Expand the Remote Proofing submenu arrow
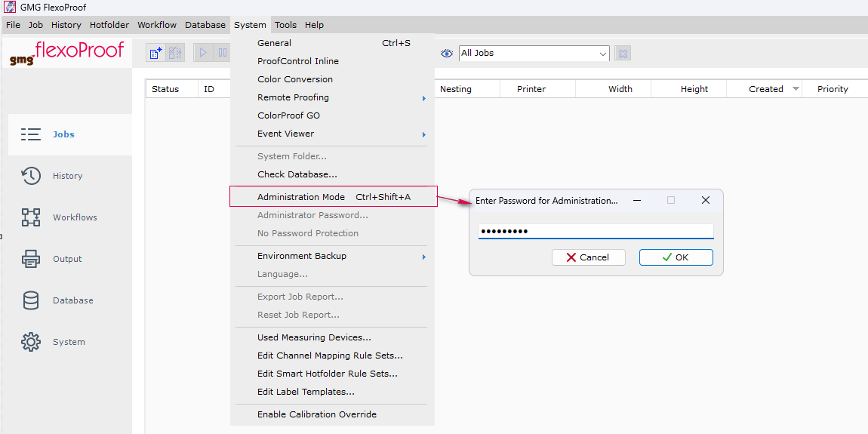The width and height of the screenshot is (868, 434). coord(424,98)
